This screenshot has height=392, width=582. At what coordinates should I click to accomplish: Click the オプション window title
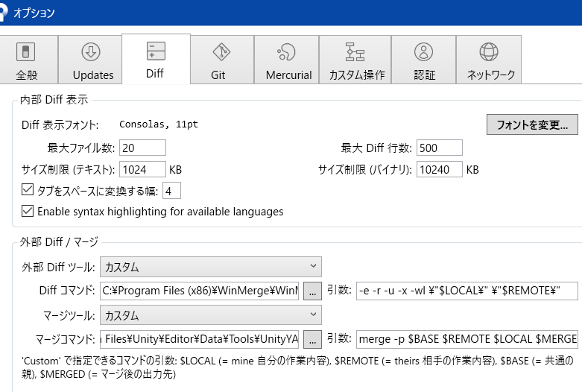(x=34, y=13)
